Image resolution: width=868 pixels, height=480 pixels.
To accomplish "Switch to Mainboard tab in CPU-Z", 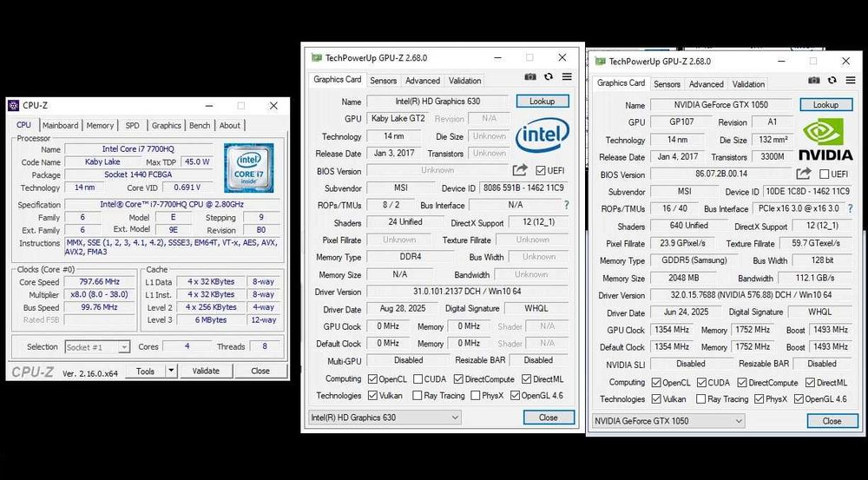I will [61, 126].
